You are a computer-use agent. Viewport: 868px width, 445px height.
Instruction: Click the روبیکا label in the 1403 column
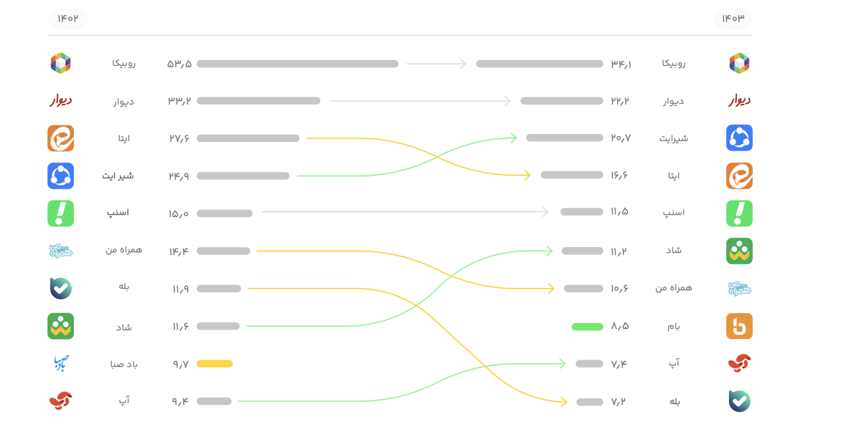point(674,63)
